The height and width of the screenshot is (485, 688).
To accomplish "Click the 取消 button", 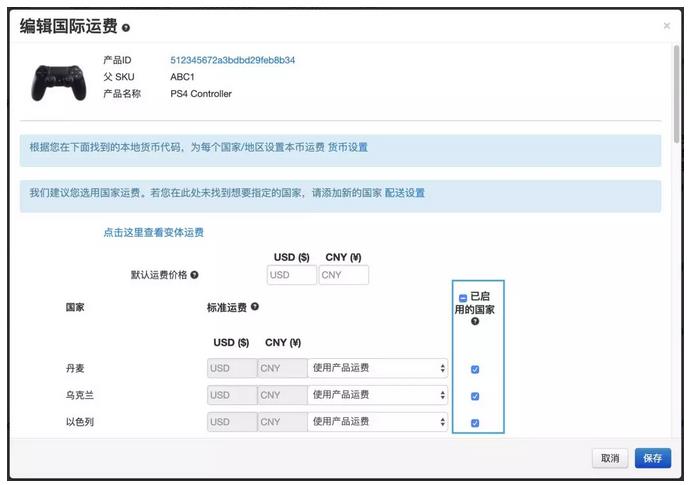I will coord(609,458).
